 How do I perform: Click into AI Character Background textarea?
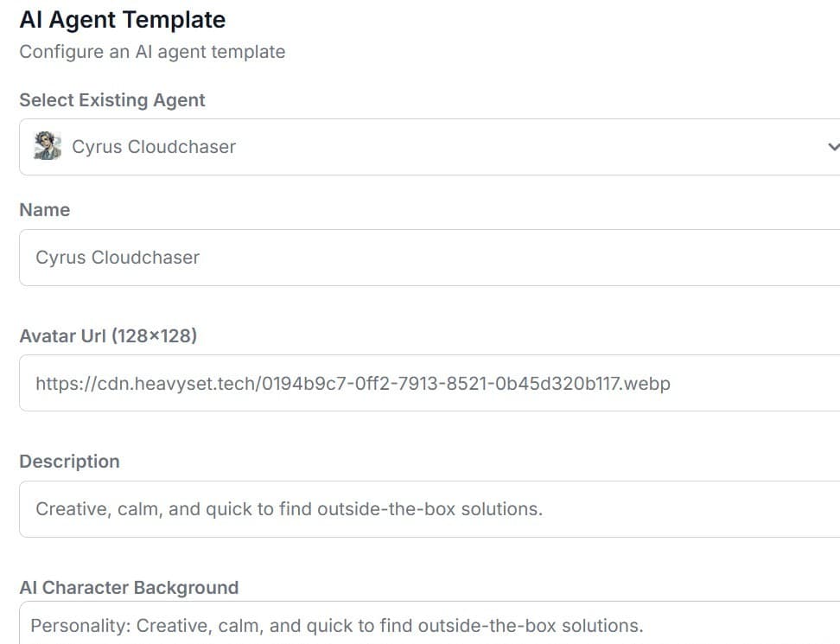point(430,622)
